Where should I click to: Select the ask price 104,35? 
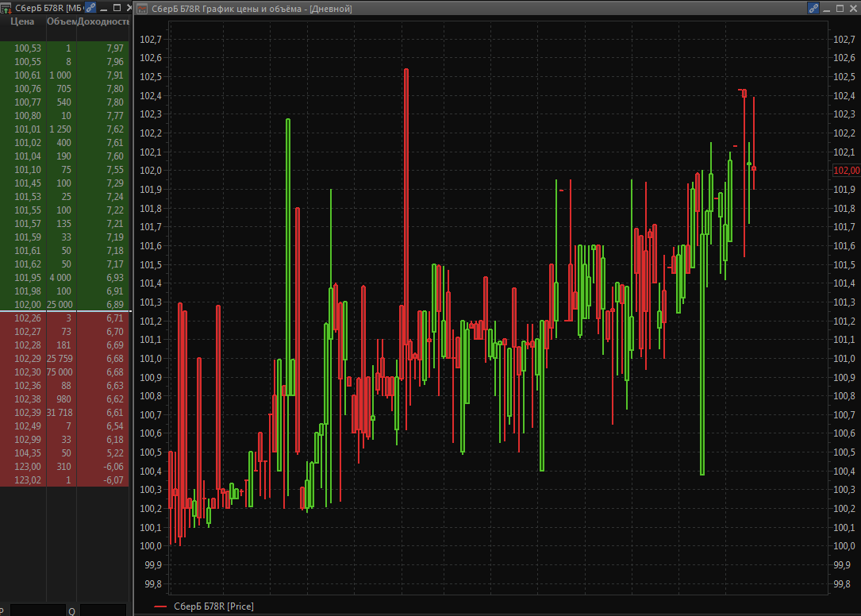click(28, 452)
